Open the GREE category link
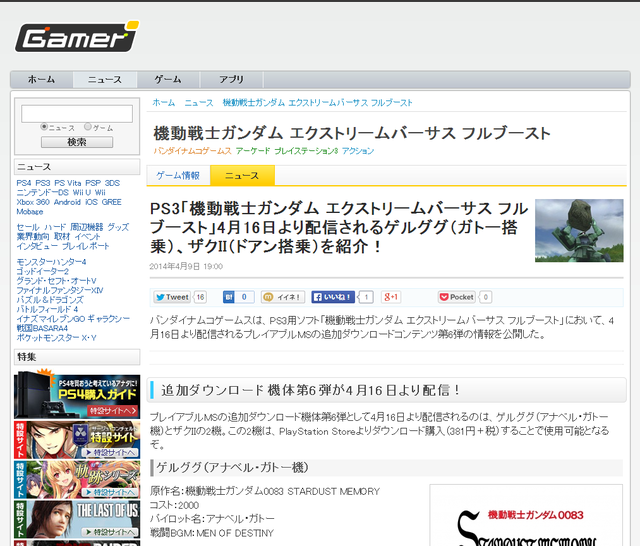640x546 pixels. (111, 202)
